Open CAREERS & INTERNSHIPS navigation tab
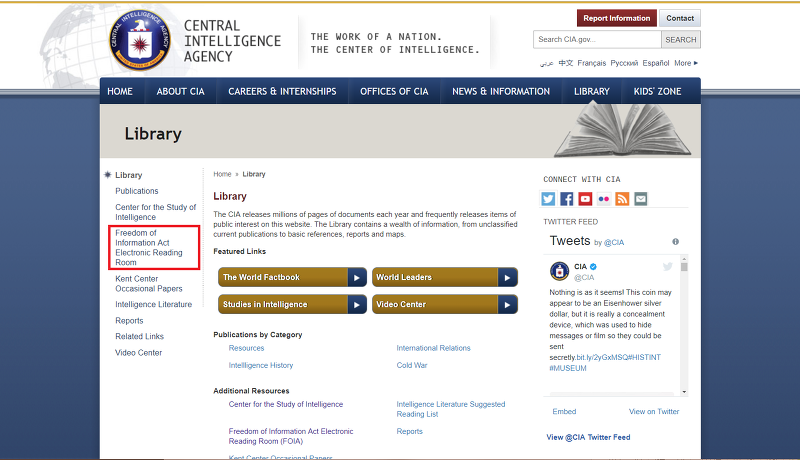The height and width of the screenshot is (460, 800). (x=282, y=91)
